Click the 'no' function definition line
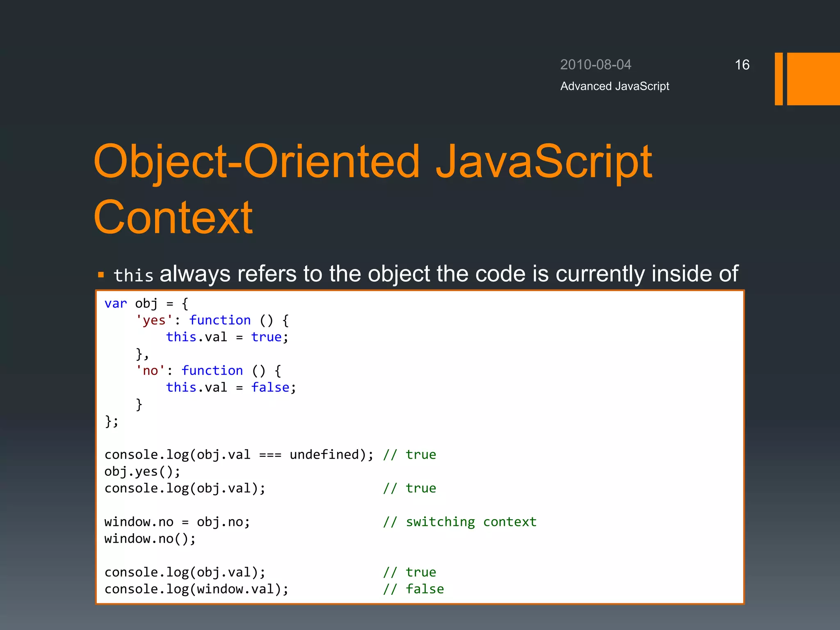 tap(208, 371)
